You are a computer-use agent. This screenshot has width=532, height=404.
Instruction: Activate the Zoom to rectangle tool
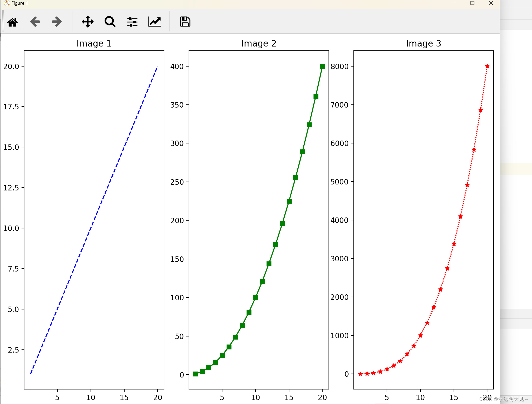coord(110,22)
